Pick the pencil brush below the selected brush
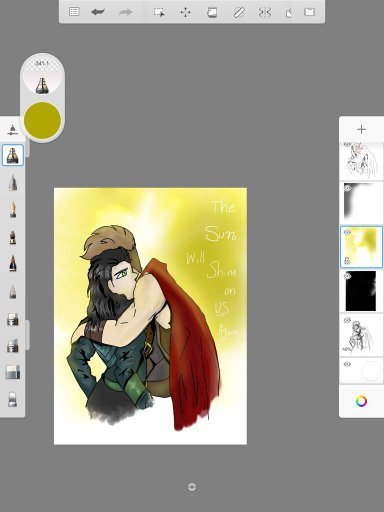The height and width of the screenshot is (512, 384). pyautogui.click(x=13, y=183)
